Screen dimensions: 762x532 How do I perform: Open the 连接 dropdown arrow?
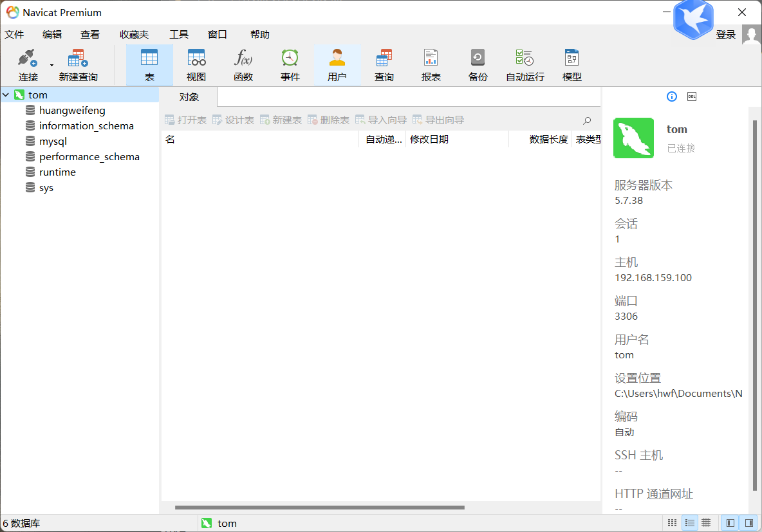(51, 65)
